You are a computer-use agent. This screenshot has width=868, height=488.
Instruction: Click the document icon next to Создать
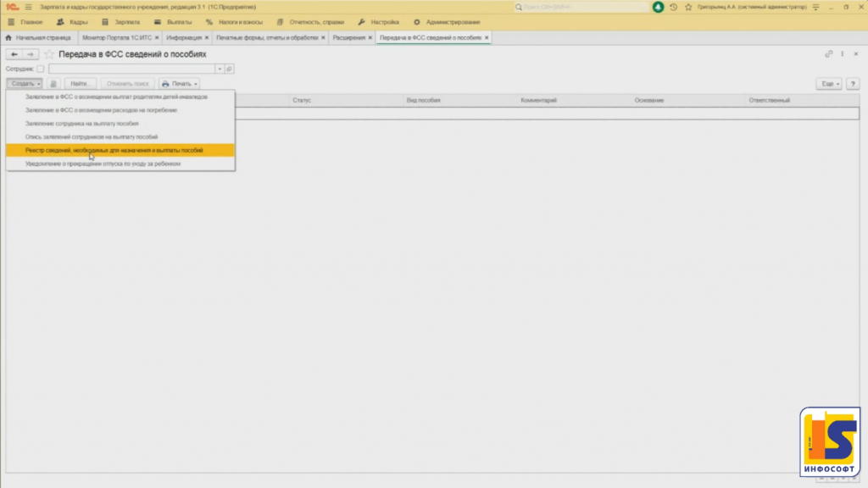53,84
